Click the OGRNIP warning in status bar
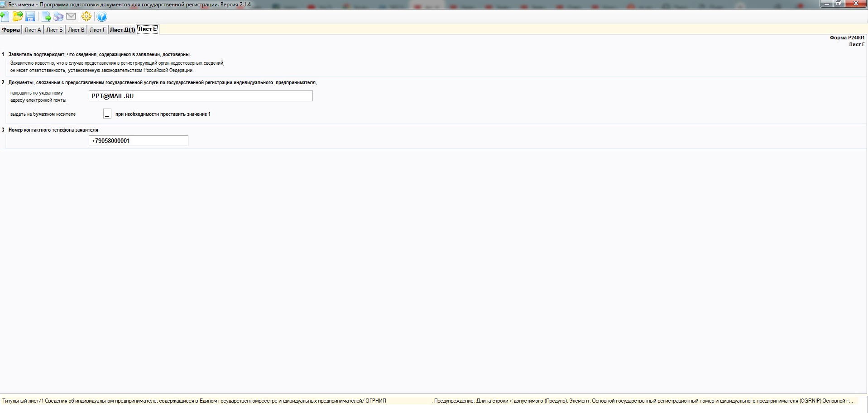868x413 pixels. (x=643, y=401)
